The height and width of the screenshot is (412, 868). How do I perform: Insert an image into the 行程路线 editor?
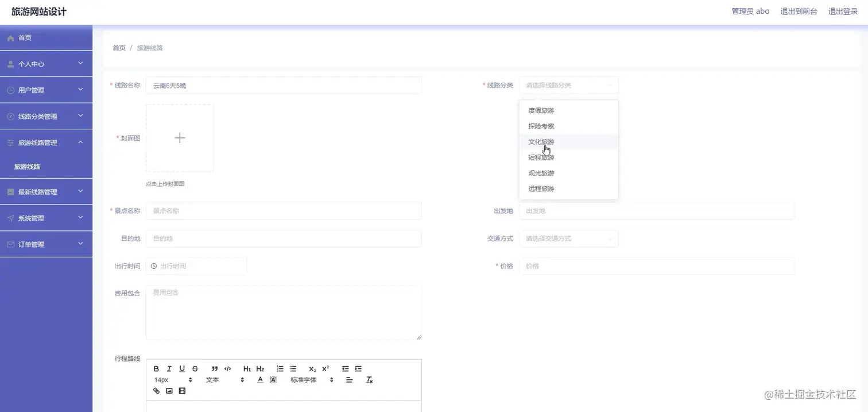coord(169,391)
